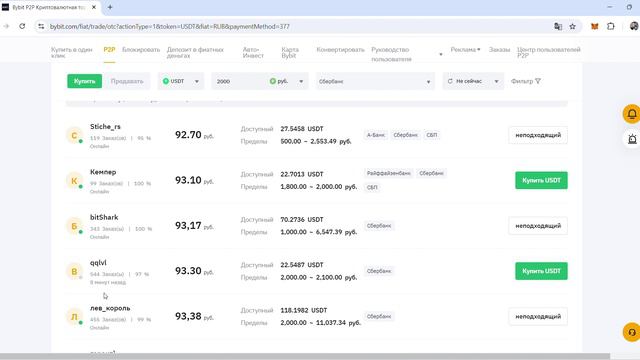
Task: Click limits 1,000.00 – 6,547.39 руб.
Action: [319, 232]
